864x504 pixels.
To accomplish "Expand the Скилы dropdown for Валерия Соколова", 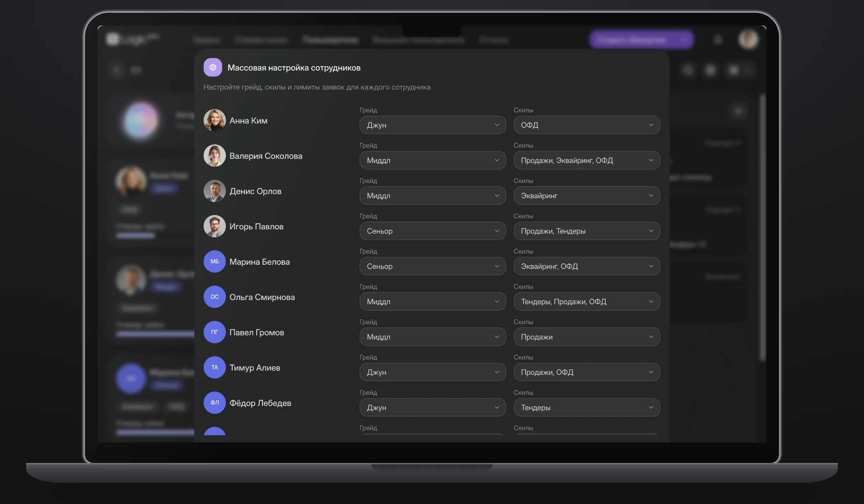I will tap(587, 160).
